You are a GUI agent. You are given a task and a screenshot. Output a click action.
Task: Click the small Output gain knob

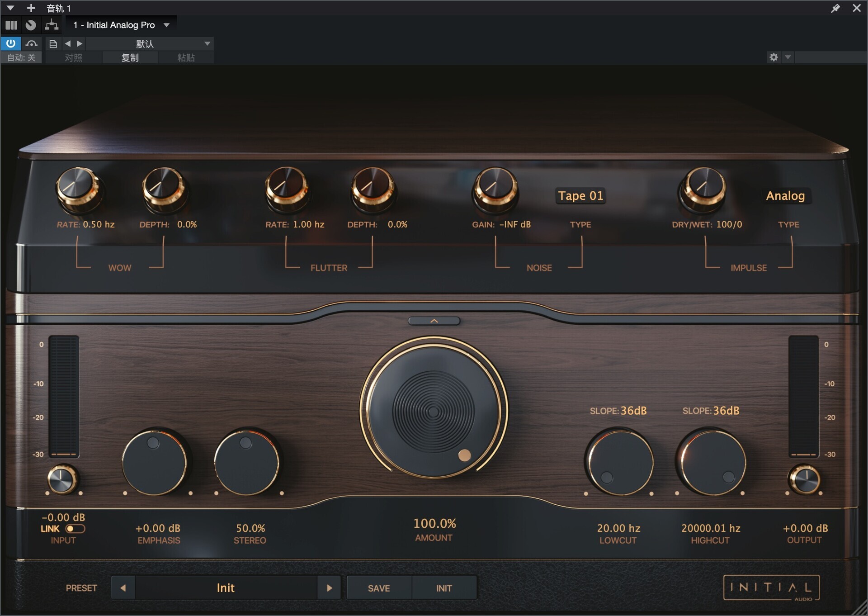tap(804, 479)
